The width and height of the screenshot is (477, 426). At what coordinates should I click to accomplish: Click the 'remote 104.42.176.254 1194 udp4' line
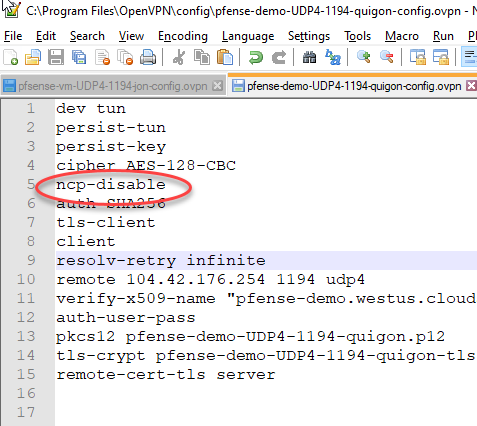click(x=210, y=279)
